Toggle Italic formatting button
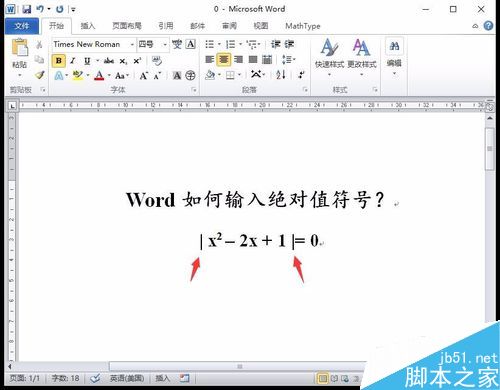 click(72, 61)
